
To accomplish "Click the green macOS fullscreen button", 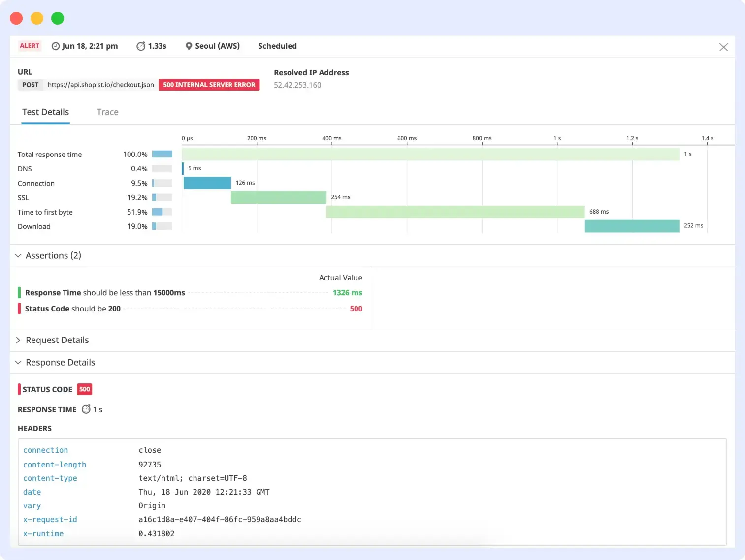I will click(x=58, y=18).
